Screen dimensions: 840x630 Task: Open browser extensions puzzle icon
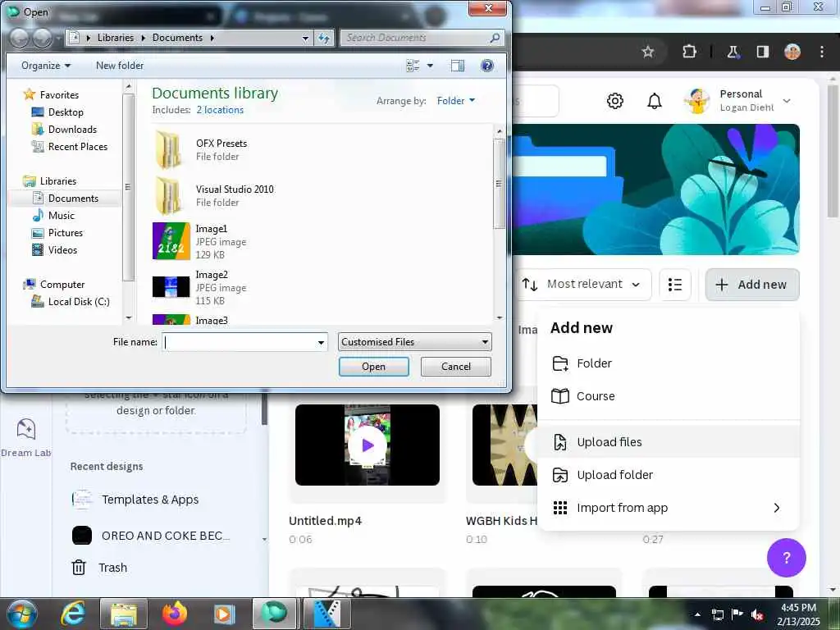pos(689,52)
